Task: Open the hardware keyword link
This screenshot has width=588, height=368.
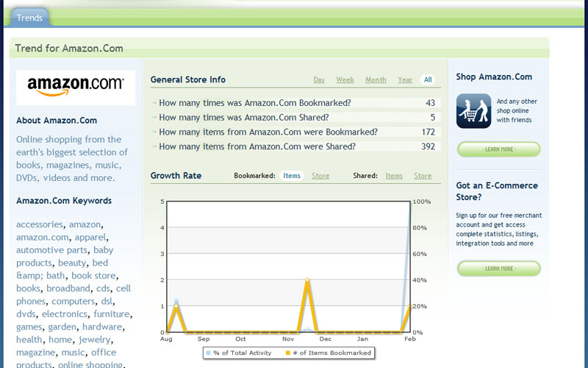Action: coord(102,327)
